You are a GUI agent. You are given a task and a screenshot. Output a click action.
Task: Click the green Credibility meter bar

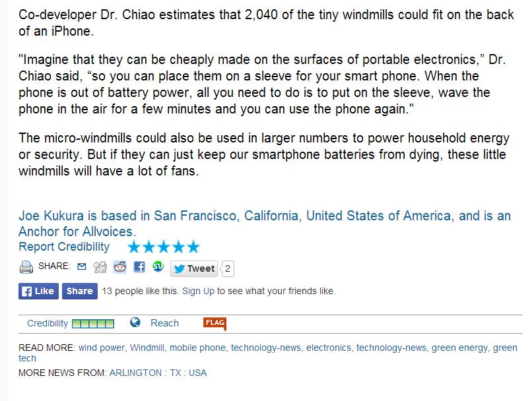(93, 324)
